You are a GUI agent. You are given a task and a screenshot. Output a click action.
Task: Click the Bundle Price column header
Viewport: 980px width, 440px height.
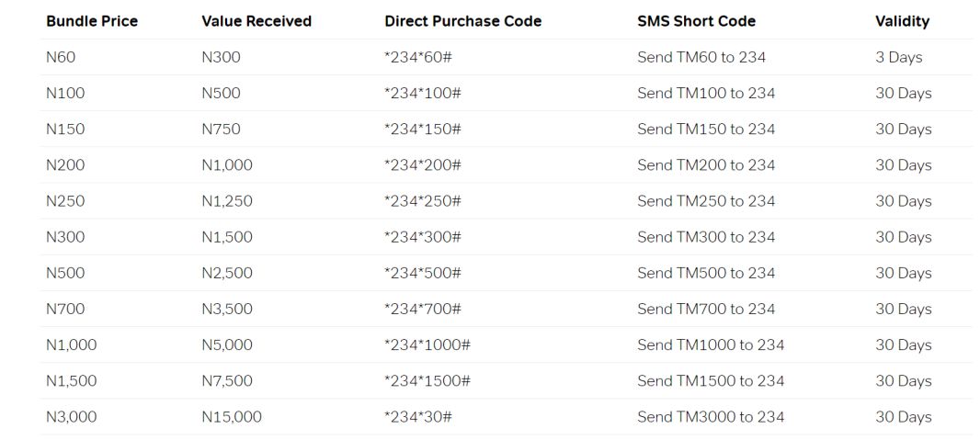[x=92, y=21]
